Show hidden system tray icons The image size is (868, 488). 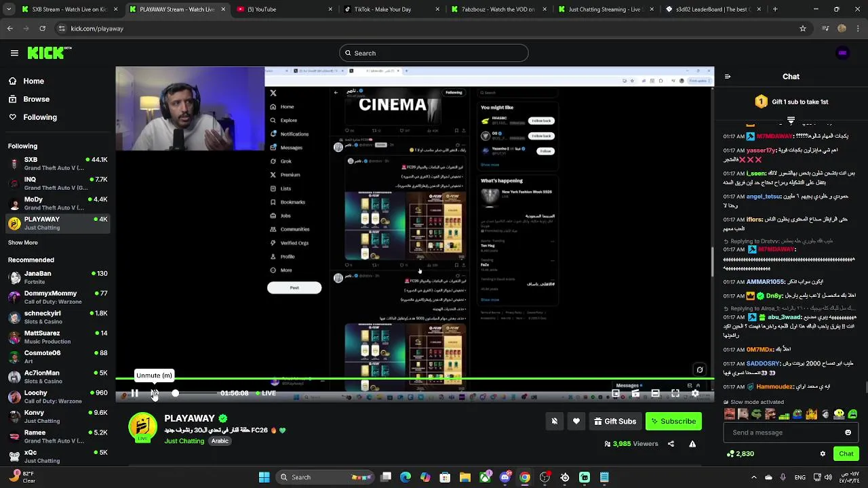754,477
